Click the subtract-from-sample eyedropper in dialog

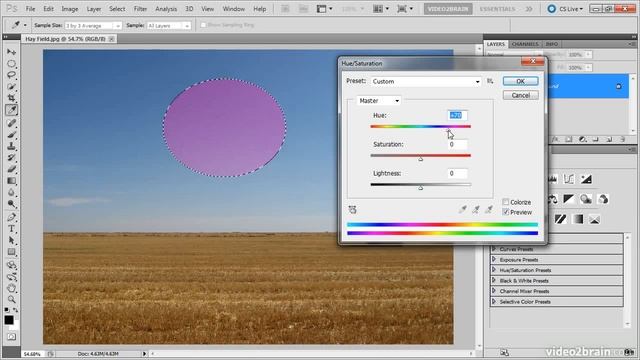[x=489, y=209]
